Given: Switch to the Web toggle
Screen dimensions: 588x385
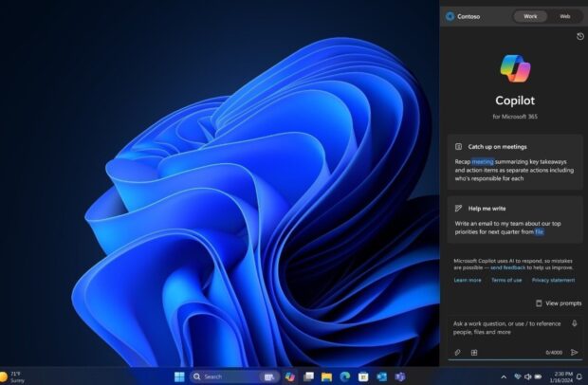Looking at the screenshot, I should [564, 16].
